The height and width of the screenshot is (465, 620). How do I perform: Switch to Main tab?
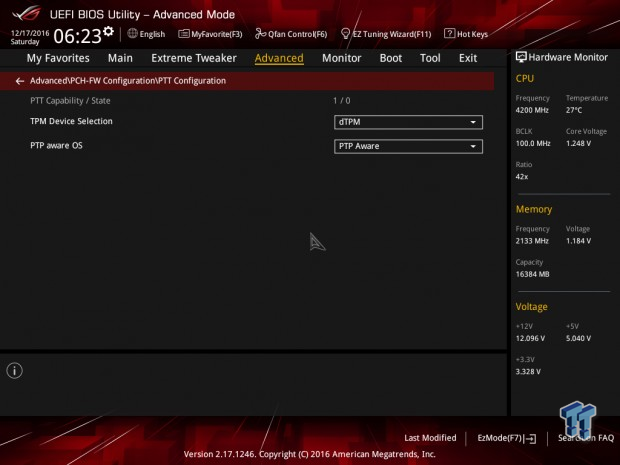[x=120, y=58]
